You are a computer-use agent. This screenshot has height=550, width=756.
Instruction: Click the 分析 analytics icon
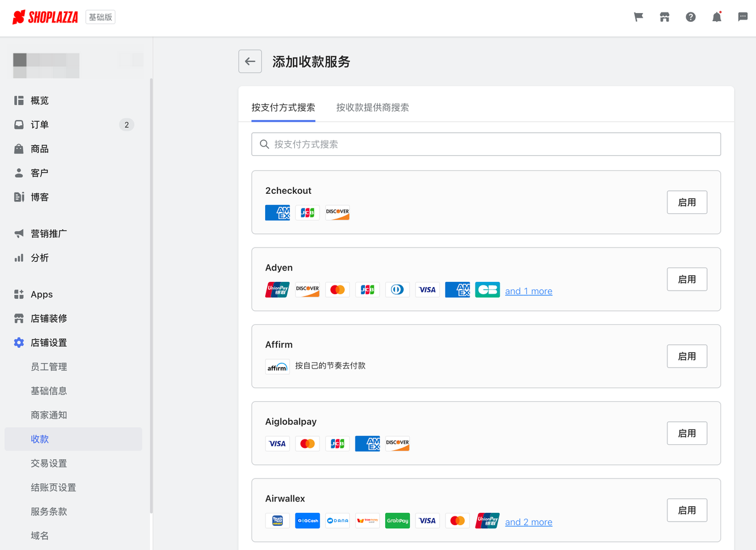pyautogui.click(x=18, y=258)
